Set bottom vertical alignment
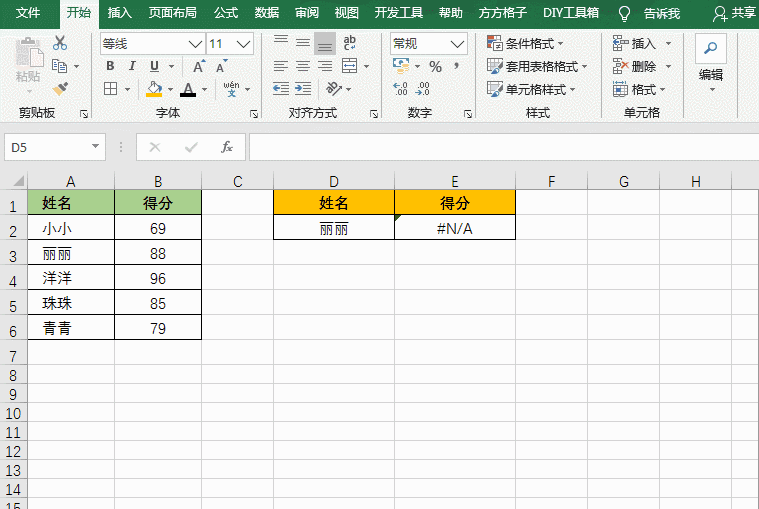Screen dimensions: 759x509 coord(325,44)
